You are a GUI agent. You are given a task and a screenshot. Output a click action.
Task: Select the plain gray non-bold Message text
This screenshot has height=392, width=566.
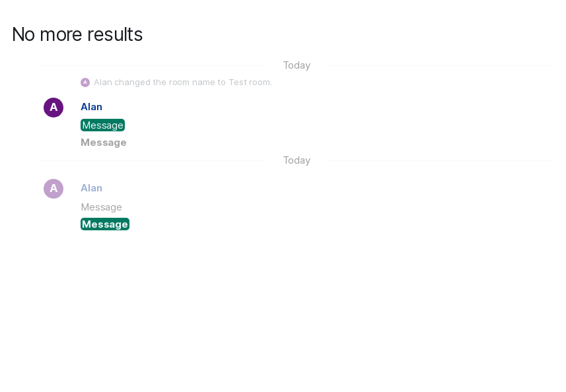coord(101,207)
